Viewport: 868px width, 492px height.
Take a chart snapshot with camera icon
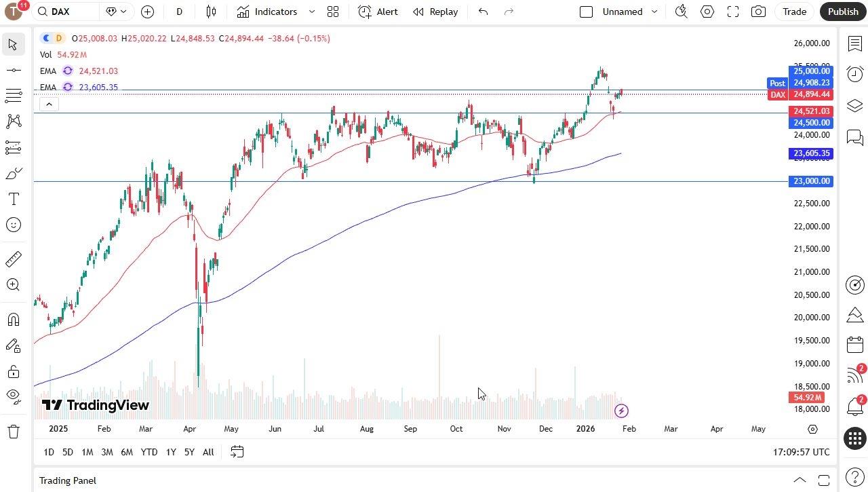tap(758, 12)
